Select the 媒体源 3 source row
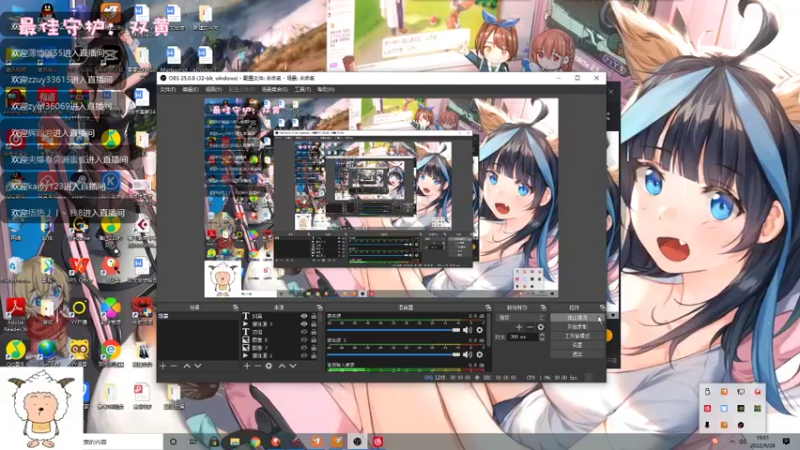 pos(279,324)
